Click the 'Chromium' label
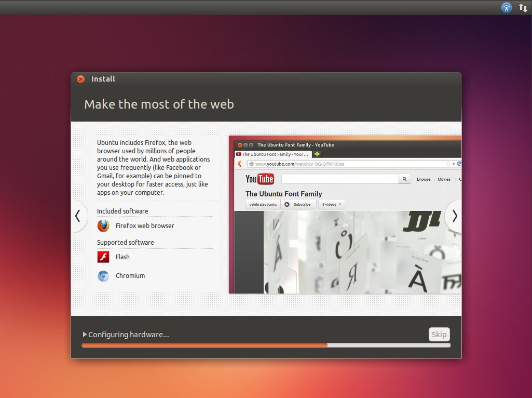Image resolution: width=532 pixels, height=398 pixels. [130, 276]
